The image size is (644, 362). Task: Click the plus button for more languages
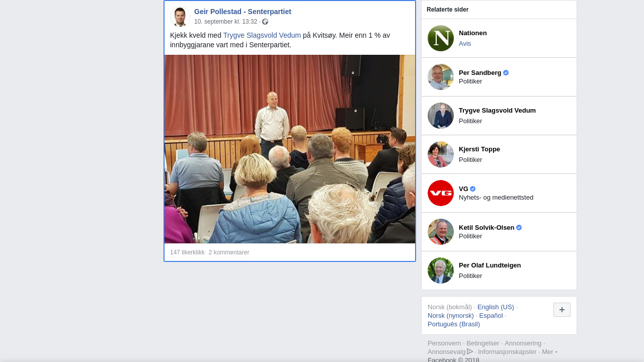coord(562,310)
